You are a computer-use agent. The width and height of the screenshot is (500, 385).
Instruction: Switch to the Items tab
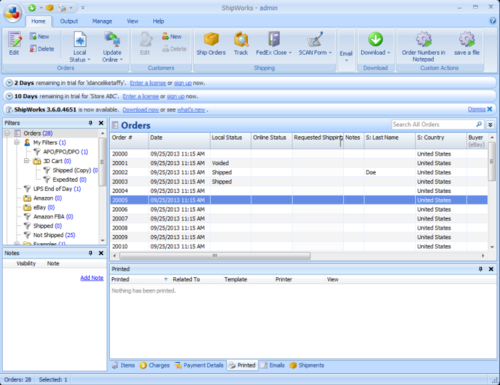123,365
